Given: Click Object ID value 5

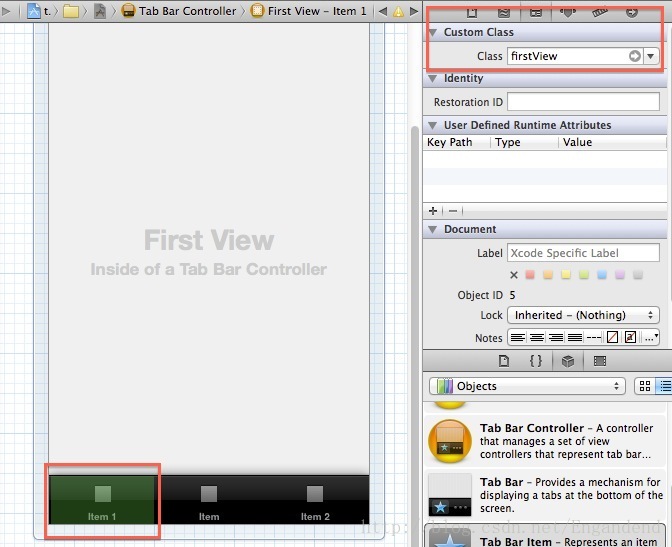Looking at the screenshot, I should pyautogui.click(x=512, y=295).
